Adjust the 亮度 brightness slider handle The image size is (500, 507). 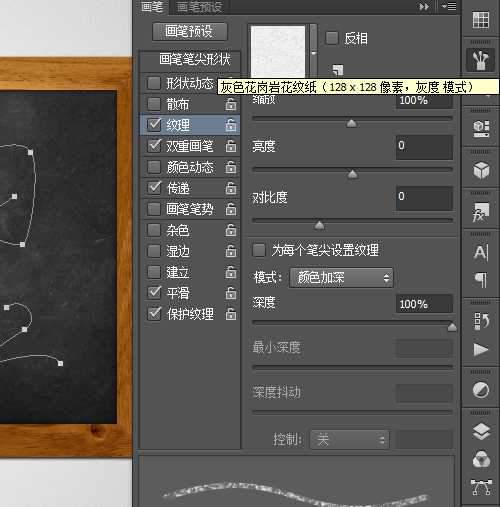click(352, 174)
